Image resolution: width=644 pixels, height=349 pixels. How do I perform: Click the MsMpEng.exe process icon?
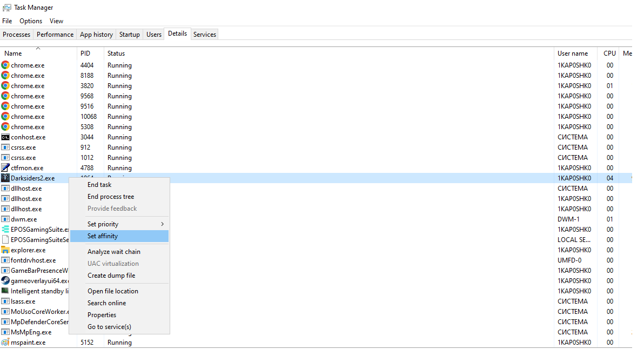5,332
